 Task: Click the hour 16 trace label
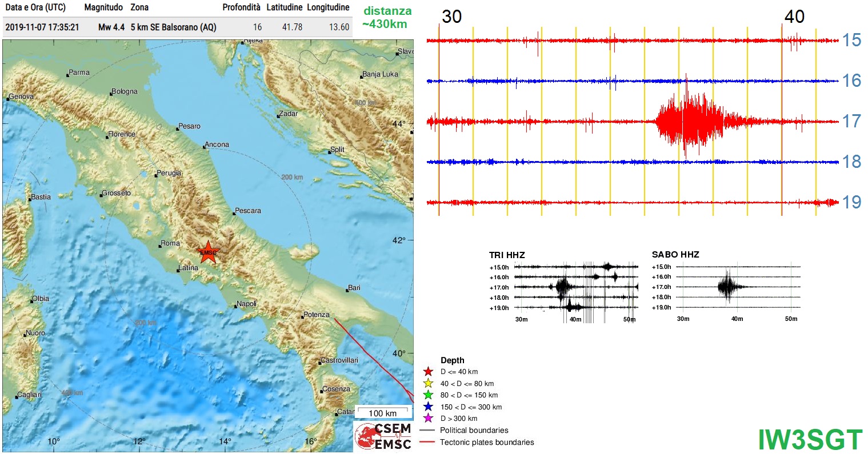851,81
